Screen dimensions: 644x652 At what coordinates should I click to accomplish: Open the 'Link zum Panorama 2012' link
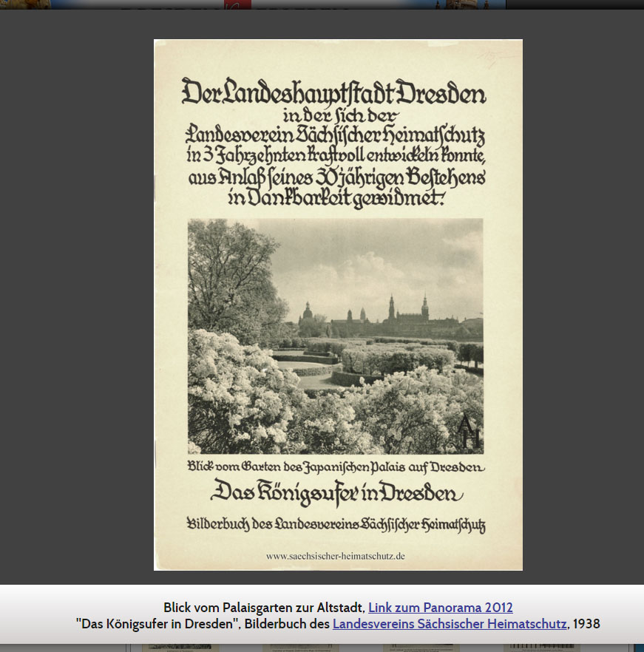tap(440, 608)
